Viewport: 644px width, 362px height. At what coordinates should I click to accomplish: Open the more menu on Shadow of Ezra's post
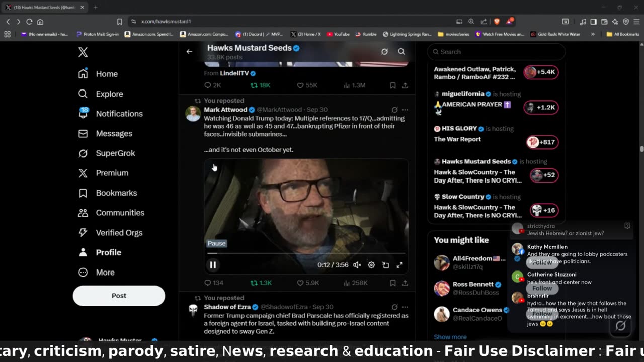click(x=405, y=307)
